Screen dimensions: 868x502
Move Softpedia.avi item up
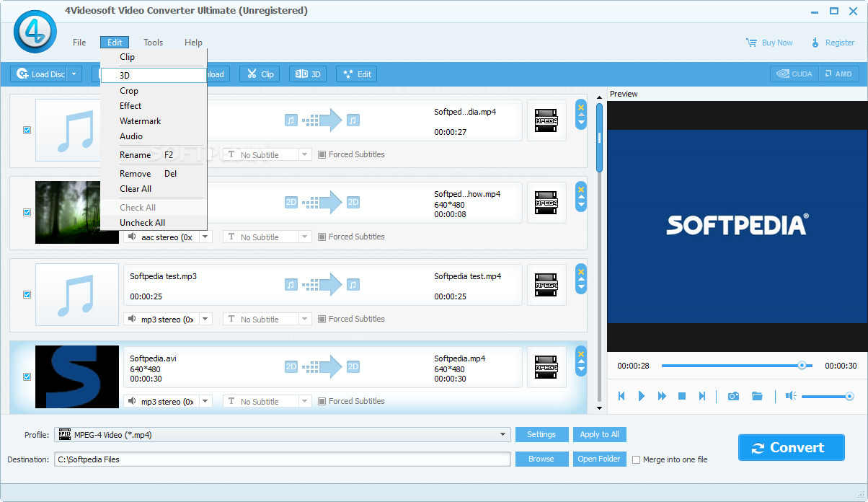click(581, 361)
